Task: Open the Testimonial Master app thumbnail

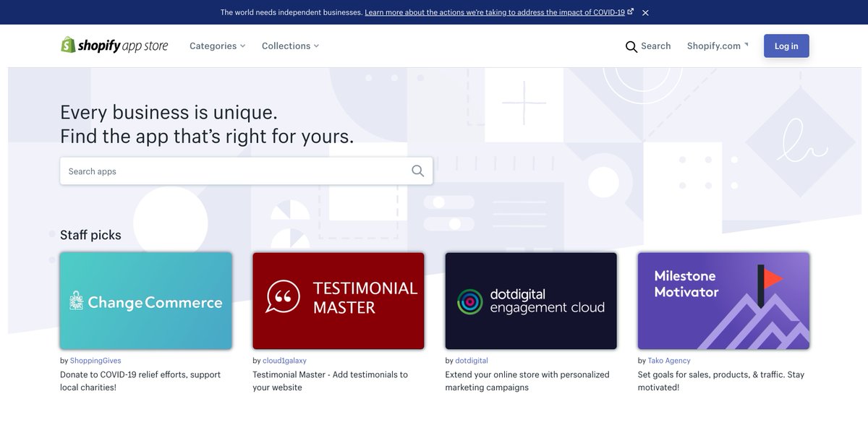Action: pos(339,301)
